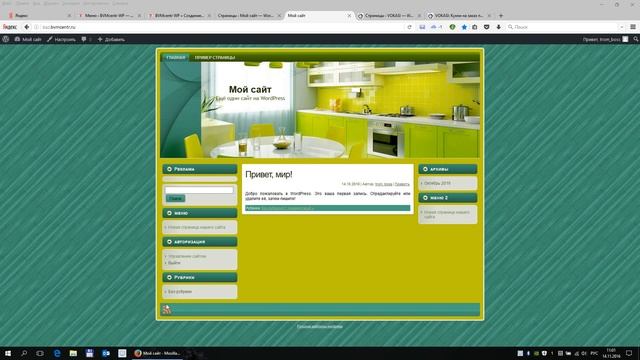
Task: Open Task View on taskbar
Action: tap(40, 353)
